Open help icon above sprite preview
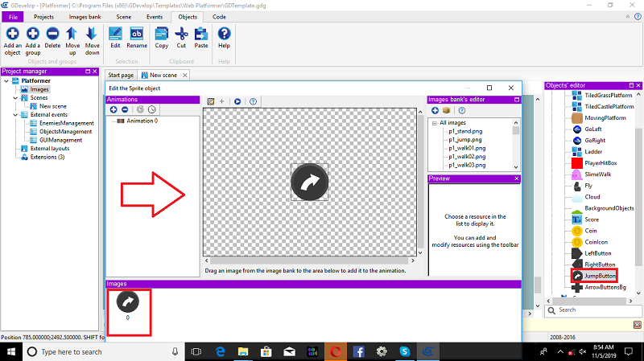 point(253,101)
